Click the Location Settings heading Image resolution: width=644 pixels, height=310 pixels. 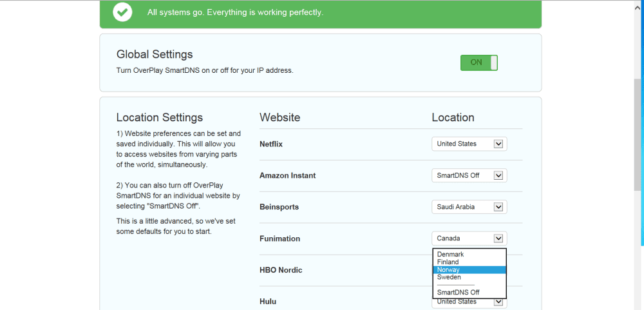(159, 117)
